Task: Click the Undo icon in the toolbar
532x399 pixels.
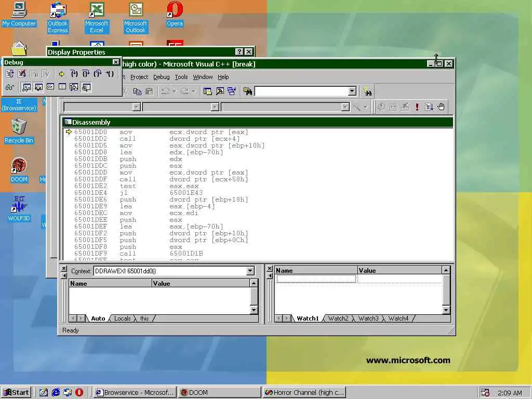Action: click(x=166, y=91)
